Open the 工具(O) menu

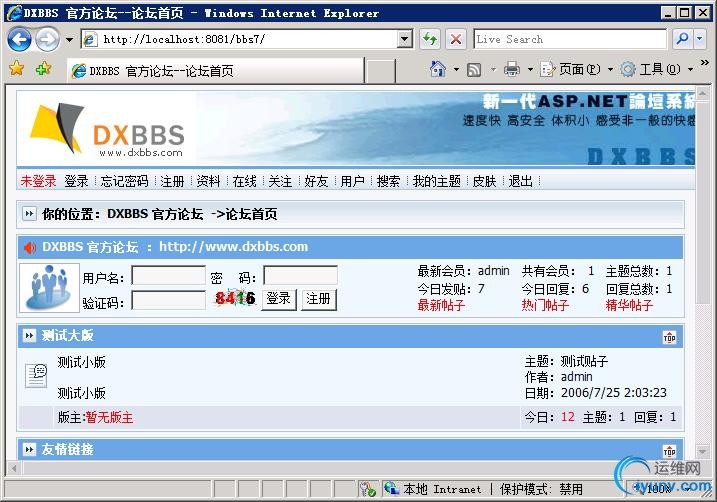coord(657,69)
